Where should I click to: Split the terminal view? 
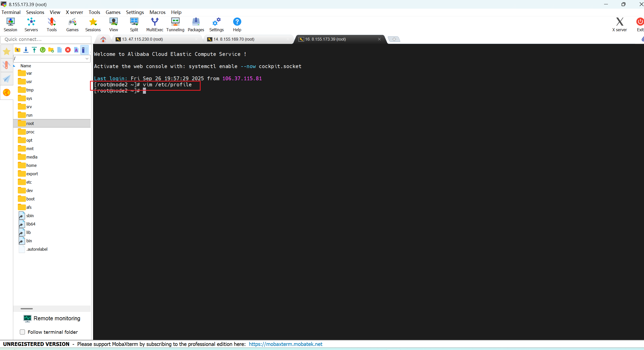134,24
